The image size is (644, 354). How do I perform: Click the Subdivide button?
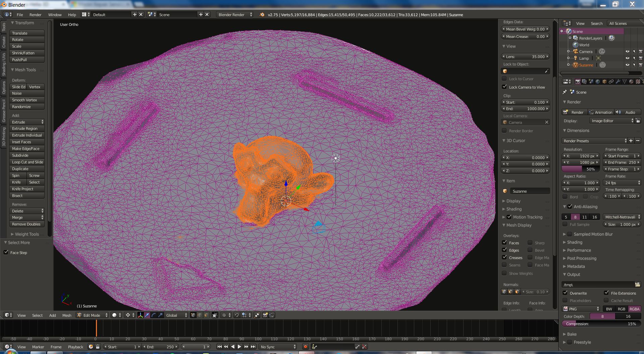point(27,155)
